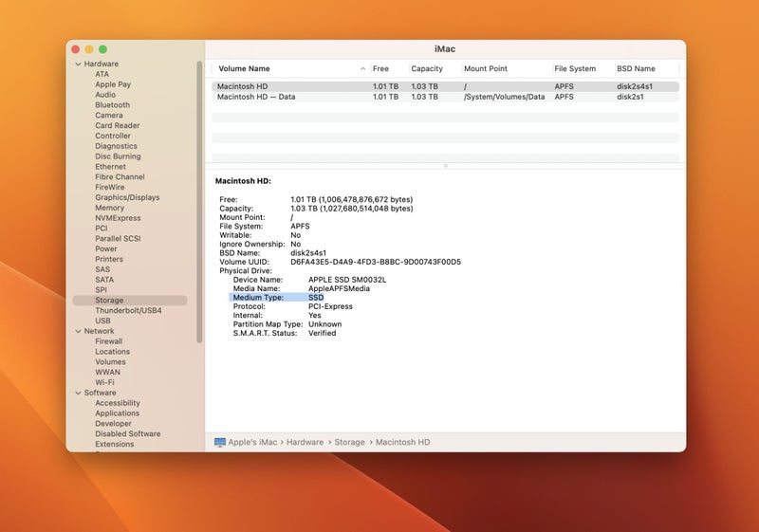Click the highlighted Medium Type SSD value
Screen dimensions: 759x532
pos(316,298)
